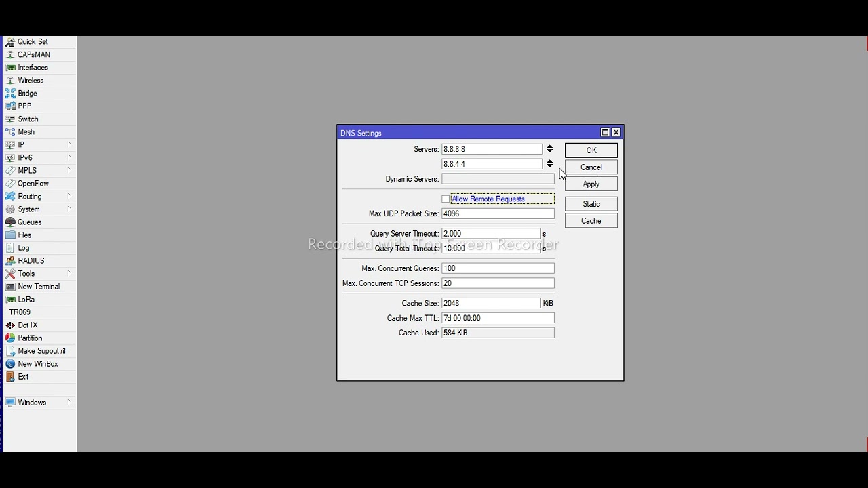Viewport: 868px width, 488px height.
Task: Close the DNS Settings window
Action: coord(616,133)
